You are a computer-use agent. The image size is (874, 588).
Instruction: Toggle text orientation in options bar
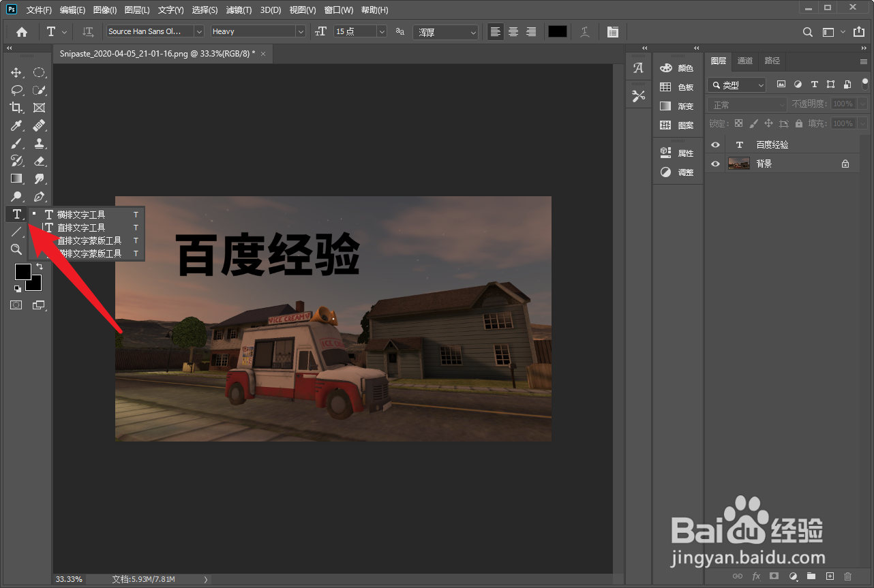tap(88, 31)
